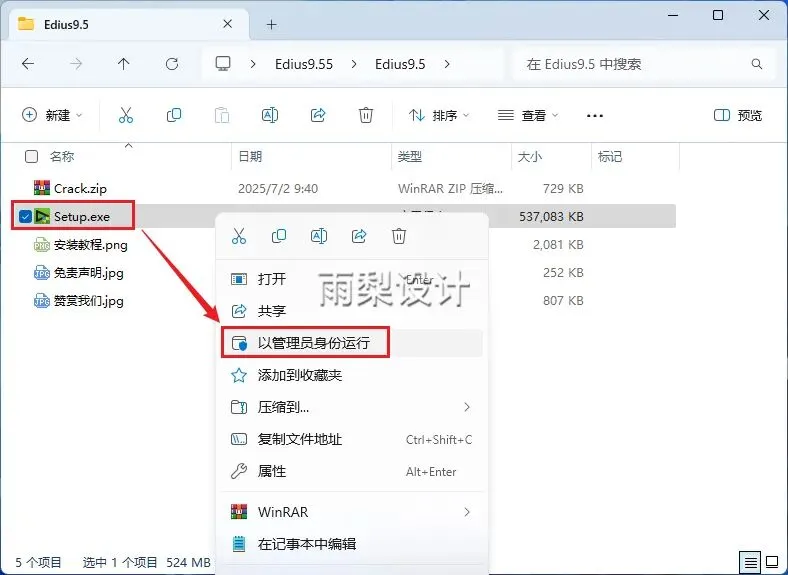
Task: Expand the chevron before Edius9.55 in the address bar
Action: 253,64
